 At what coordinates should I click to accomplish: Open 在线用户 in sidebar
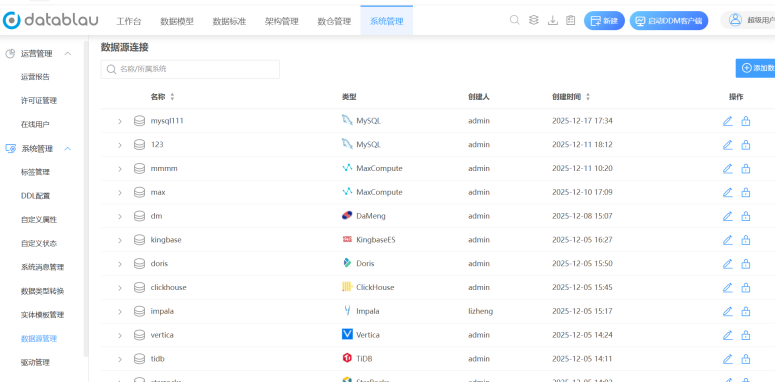pyautogui.click(x=35, y=125)
